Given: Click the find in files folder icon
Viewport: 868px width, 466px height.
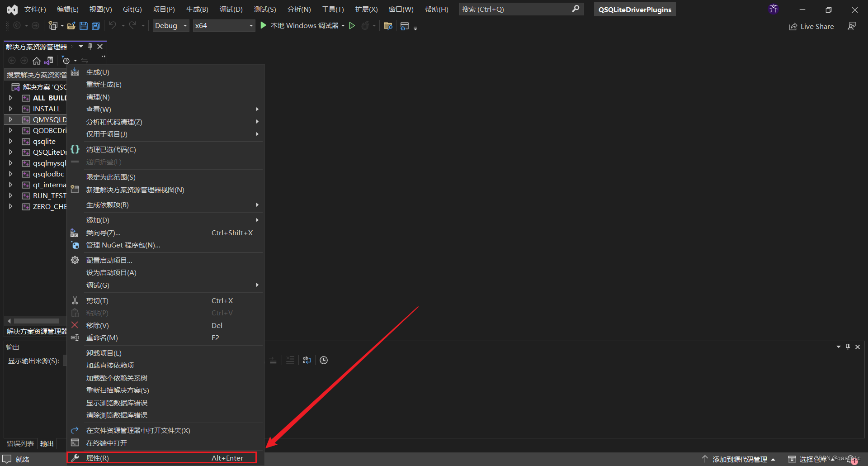Looking at the screenshot, I should tap(388, 26).
